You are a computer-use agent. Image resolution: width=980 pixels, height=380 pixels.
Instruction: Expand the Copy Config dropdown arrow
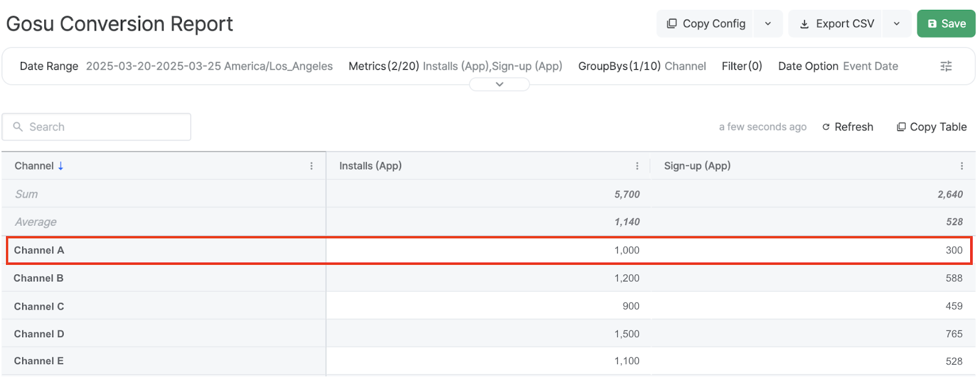click(x=768, y=24)
